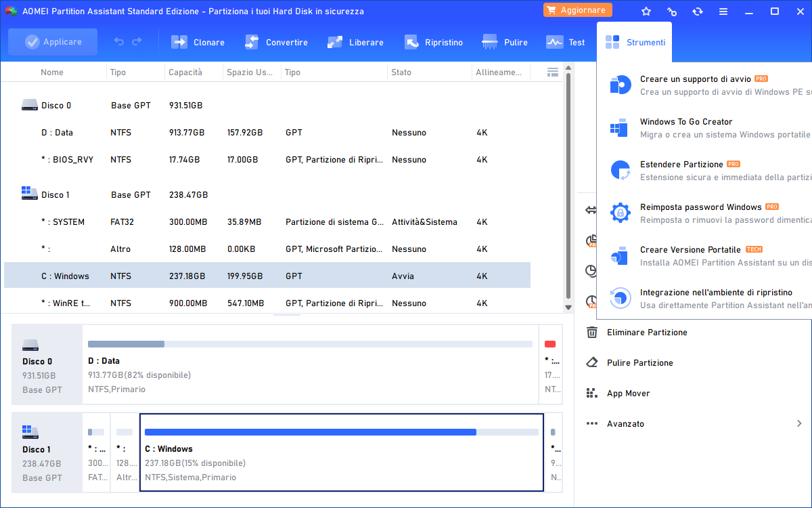
Task: Sort by the Nome column header
Action: (52, 72)
